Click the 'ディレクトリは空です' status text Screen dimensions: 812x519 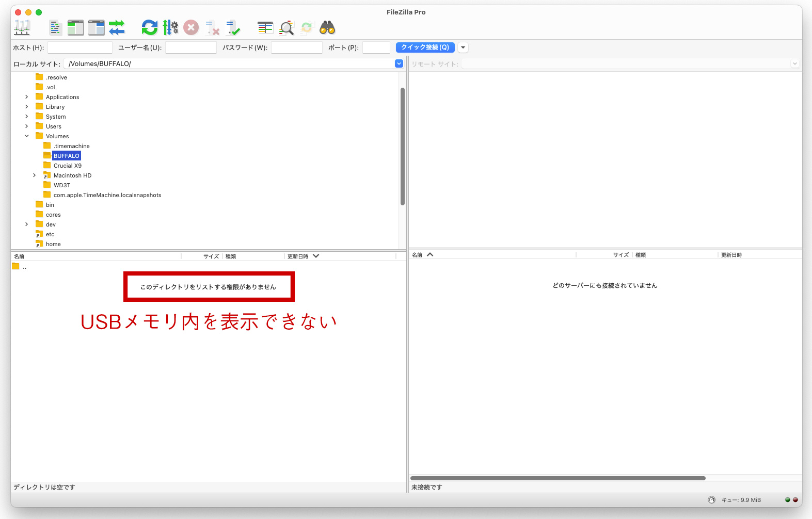pos(44,487)
